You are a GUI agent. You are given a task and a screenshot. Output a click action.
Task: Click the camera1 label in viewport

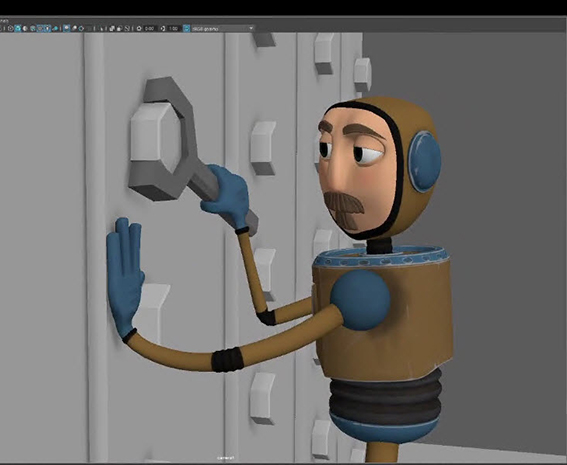coord(225,458)
